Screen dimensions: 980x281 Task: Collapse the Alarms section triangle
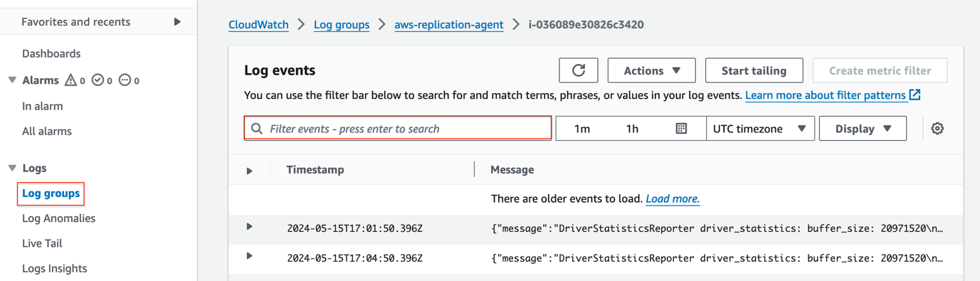(x=12, y=80)
